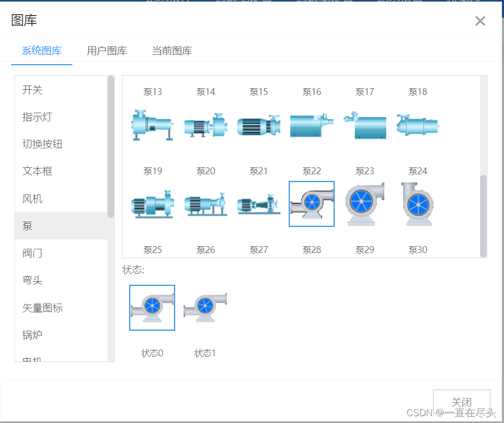The height and width of the screenshot is (423, 504).
Task: Choose the 泵24 pump graphic
Action: (417, 204)
